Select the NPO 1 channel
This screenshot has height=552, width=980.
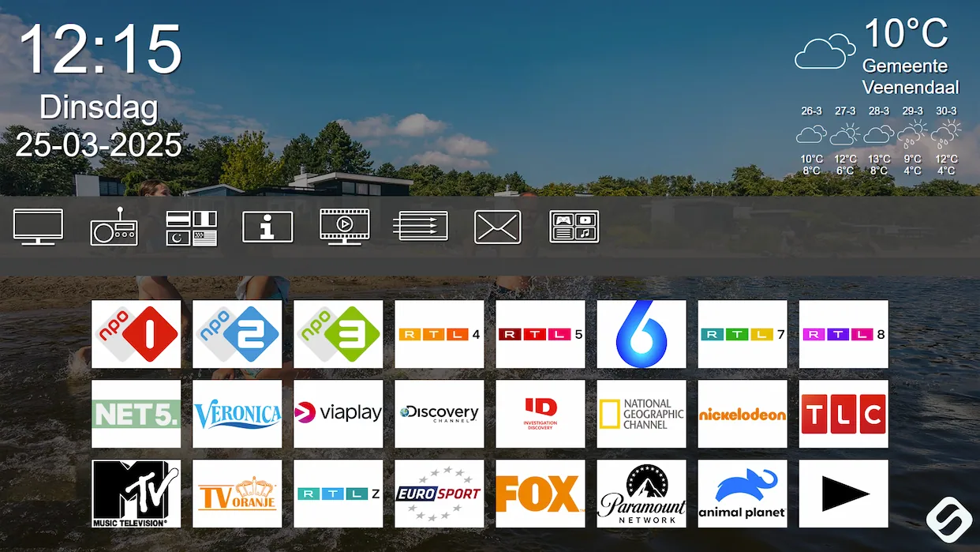click(x=136, y=334)
